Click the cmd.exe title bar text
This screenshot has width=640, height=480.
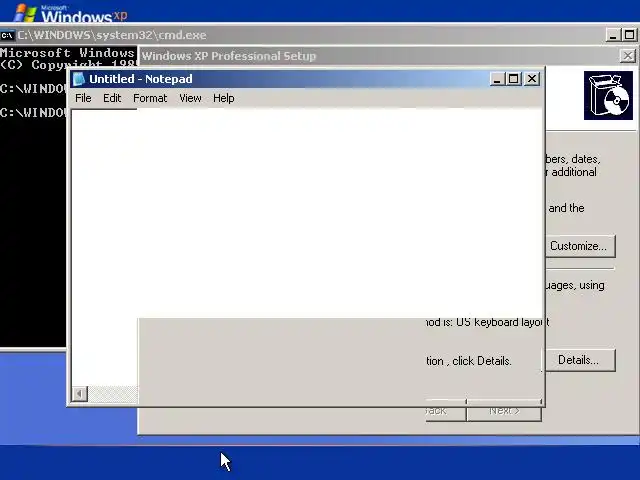[112, 35]
